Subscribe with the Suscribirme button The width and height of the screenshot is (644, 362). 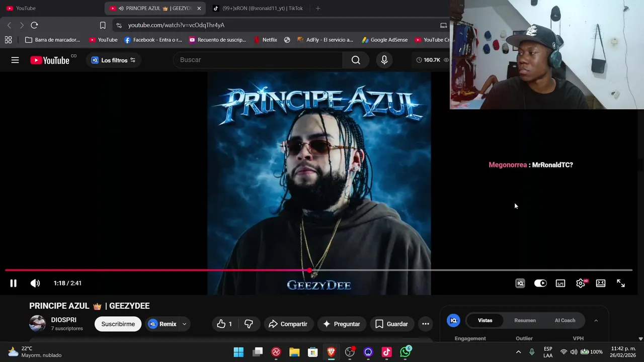tap(118, 324)
